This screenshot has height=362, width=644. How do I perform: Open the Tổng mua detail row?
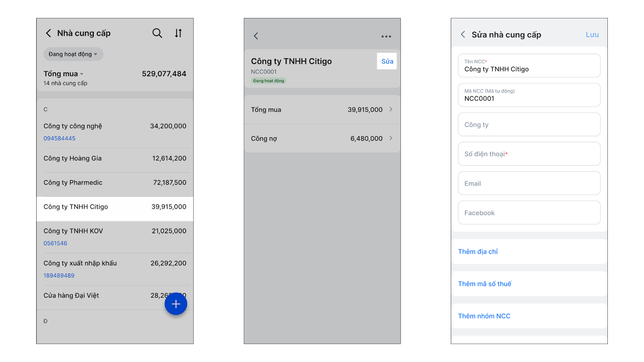322,109
